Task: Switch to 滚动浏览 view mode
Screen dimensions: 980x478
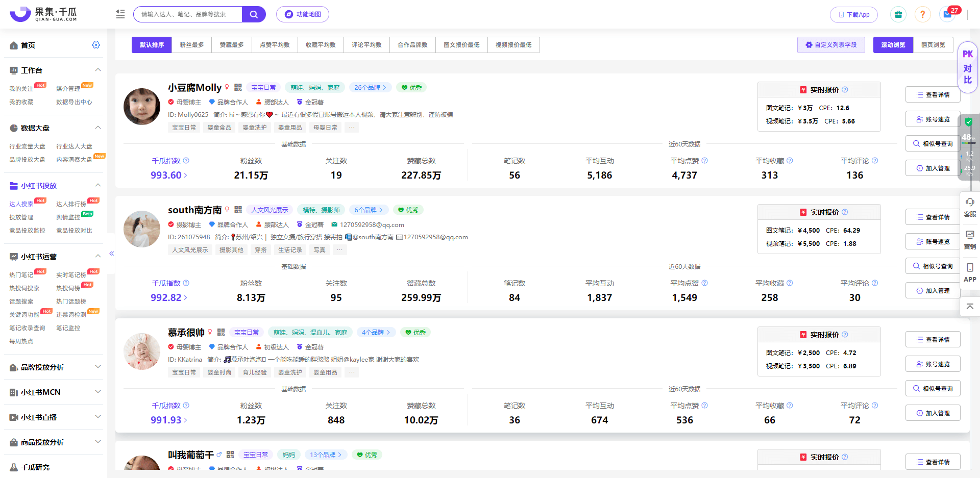Action: [893, 45]
